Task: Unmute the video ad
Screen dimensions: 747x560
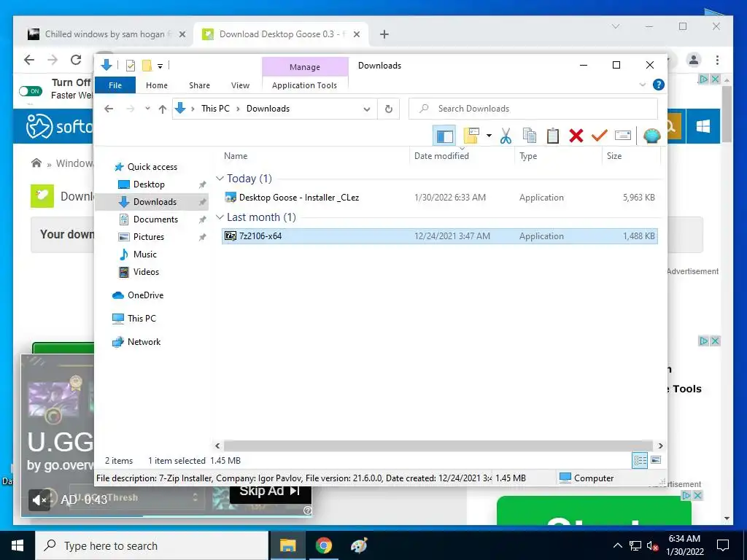Action: [39, 500]
